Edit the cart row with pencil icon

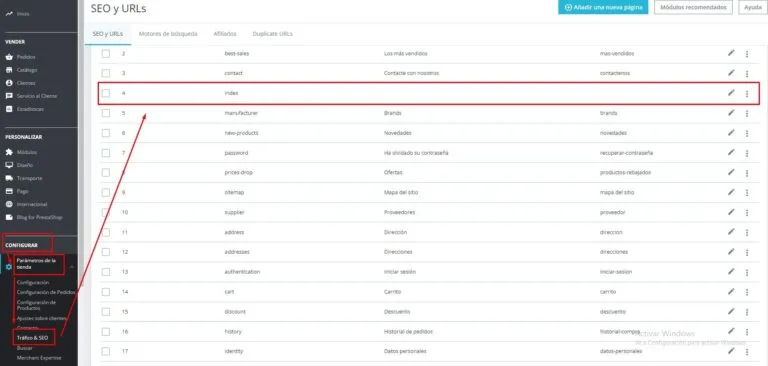click(731, 291)
